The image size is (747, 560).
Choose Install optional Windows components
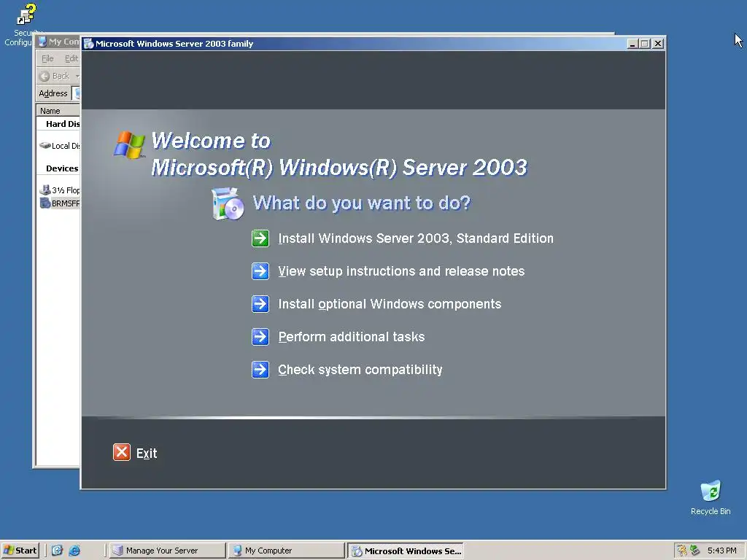(390, 304)
